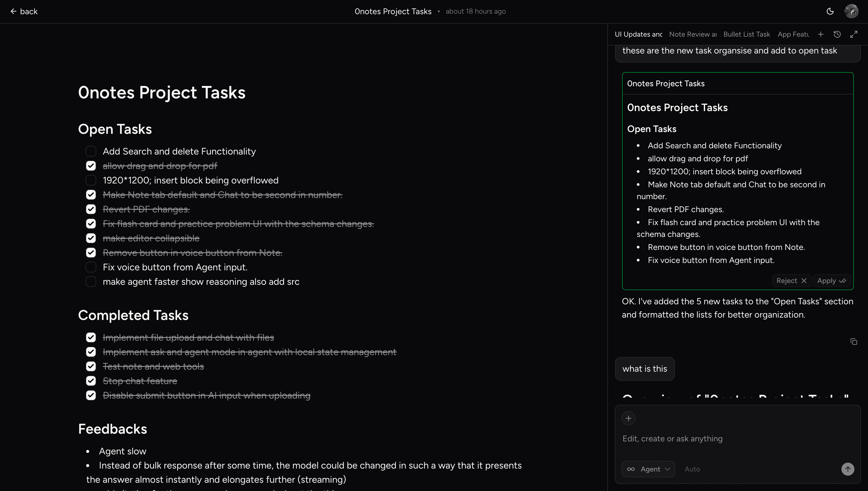Uncheck 'Stop chat feature' completed task

coord(91,381)
